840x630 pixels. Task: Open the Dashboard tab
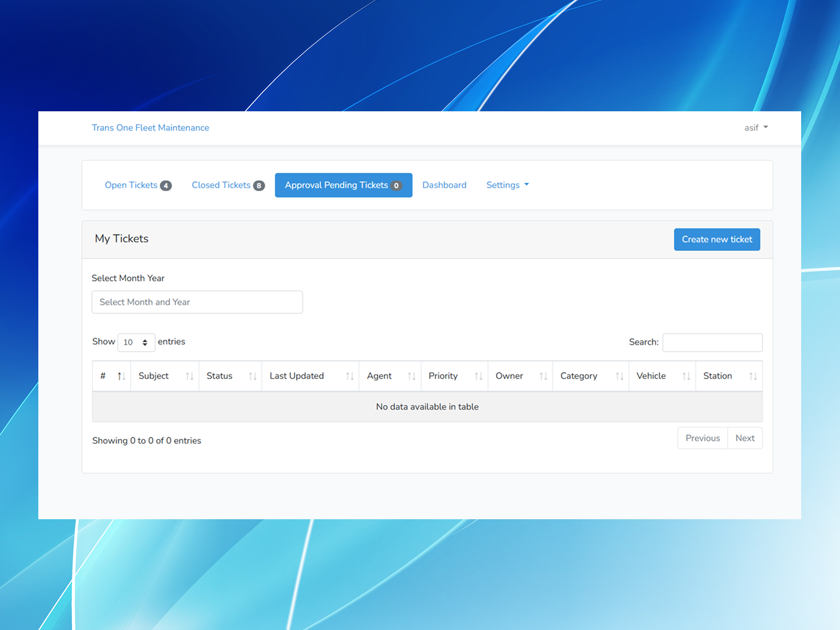tap(444, 185)
